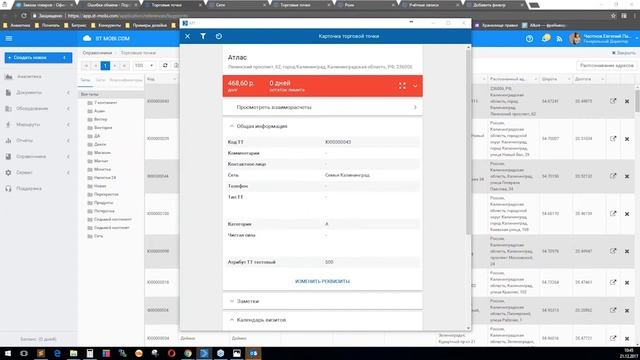
Task: Click the browser address bar
Action: point(318,16)
